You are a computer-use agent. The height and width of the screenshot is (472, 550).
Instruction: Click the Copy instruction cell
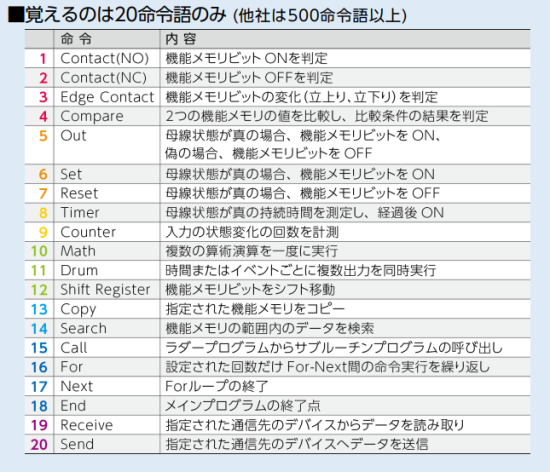tap(107, 309)
